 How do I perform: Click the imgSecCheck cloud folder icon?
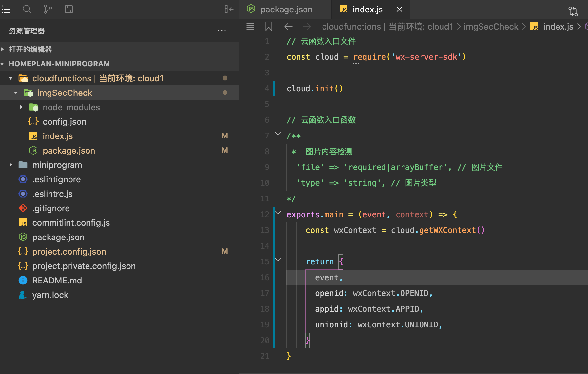(x=29, y=93)
